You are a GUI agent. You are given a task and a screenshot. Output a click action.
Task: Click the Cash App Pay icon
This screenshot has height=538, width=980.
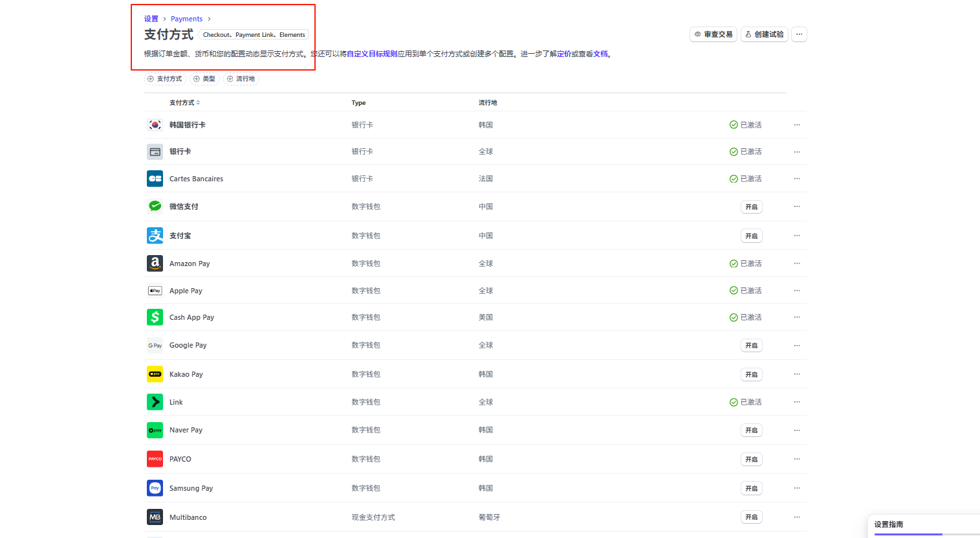click(x=155, y=317)
